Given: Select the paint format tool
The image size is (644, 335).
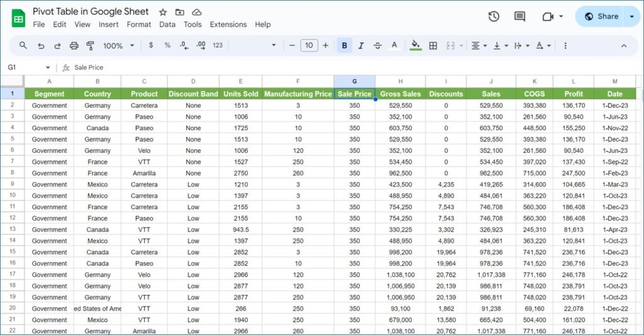Looking at the screenshot, I should 90,45.
